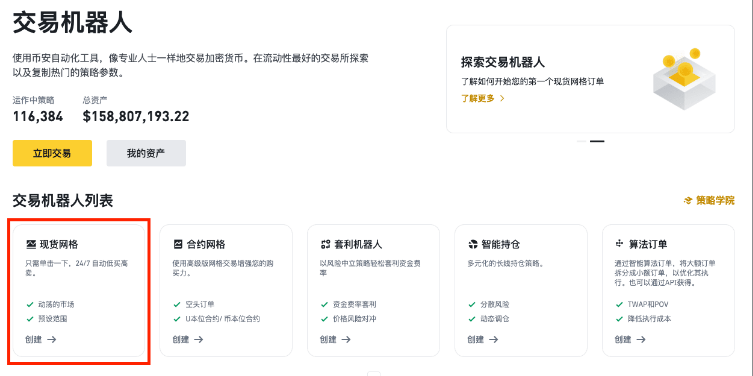Image resolution: width=753 pixels, height=376 pixels.
Task: Select the first banner carousel indicator
Action: (583, 141)
